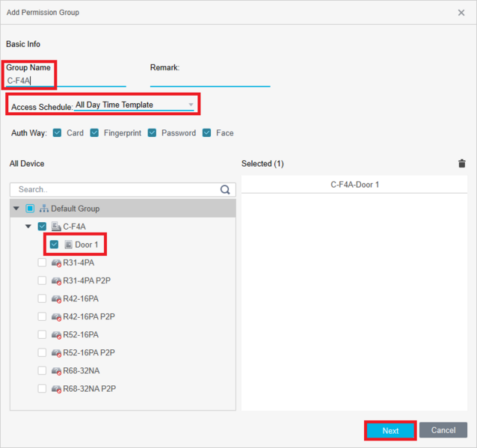Open the Access Schedule dropdown
The image size is (477, 448).
tap(134, 105)
